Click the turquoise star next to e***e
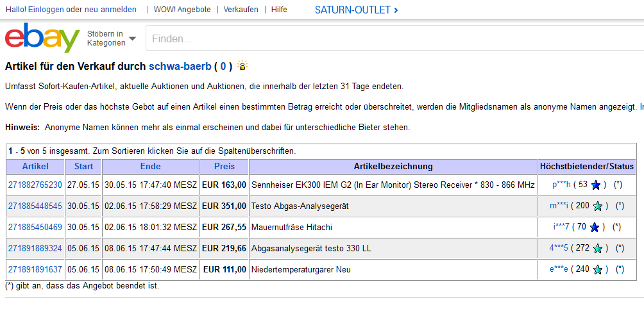644x316 pixels. click(598, 270)
